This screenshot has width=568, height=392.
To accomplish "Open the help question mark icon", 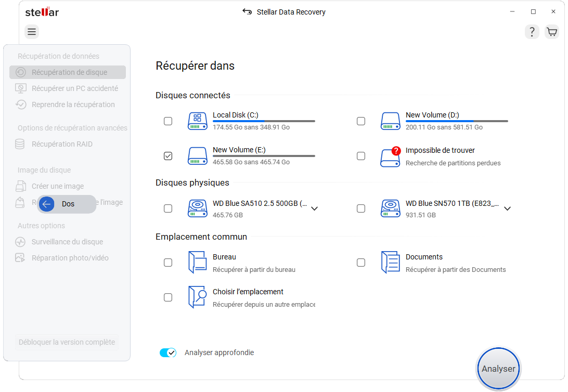I will 532,32.
